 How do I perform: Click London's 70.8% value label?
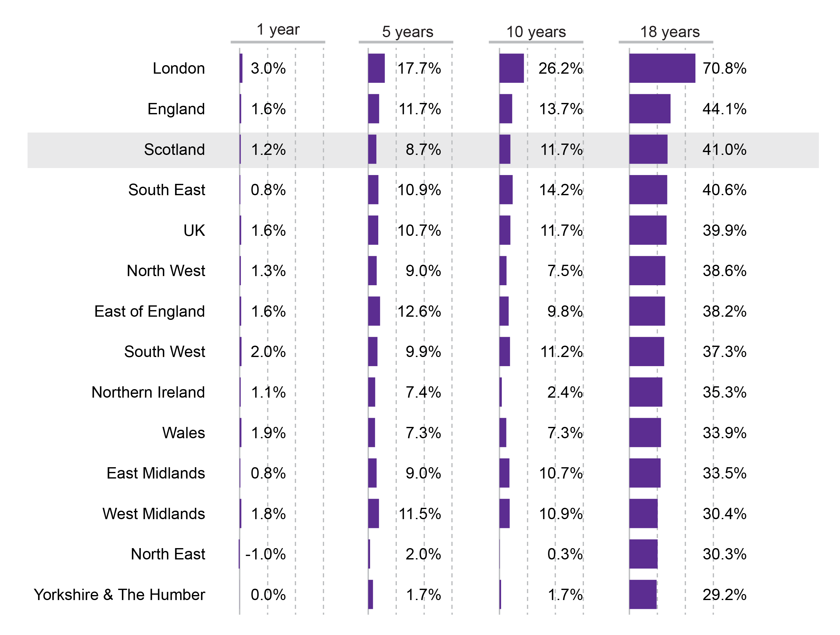coord(724,69)
